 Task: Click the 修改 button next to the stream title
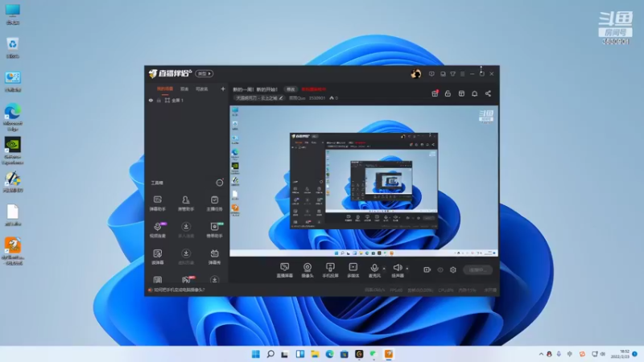coord(291,89)
